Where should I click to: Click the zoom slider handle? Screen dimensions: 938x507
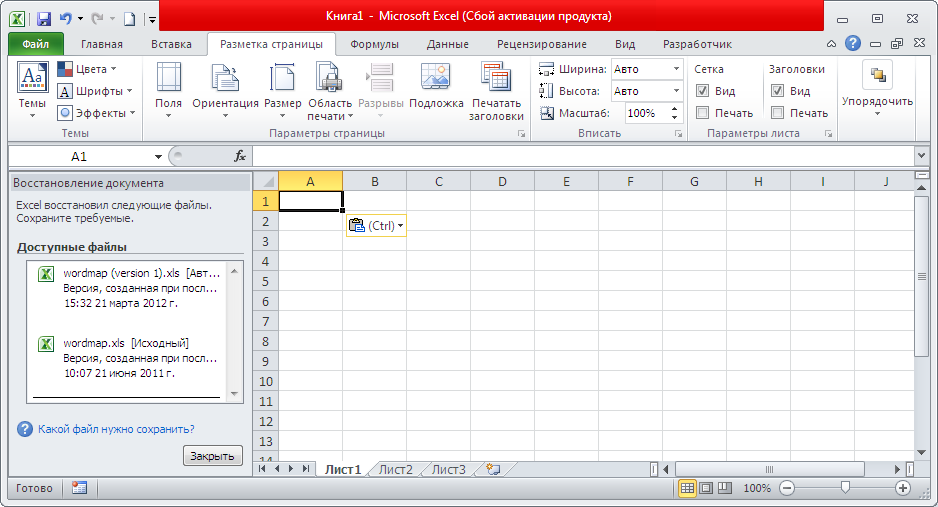click(845, 488)
